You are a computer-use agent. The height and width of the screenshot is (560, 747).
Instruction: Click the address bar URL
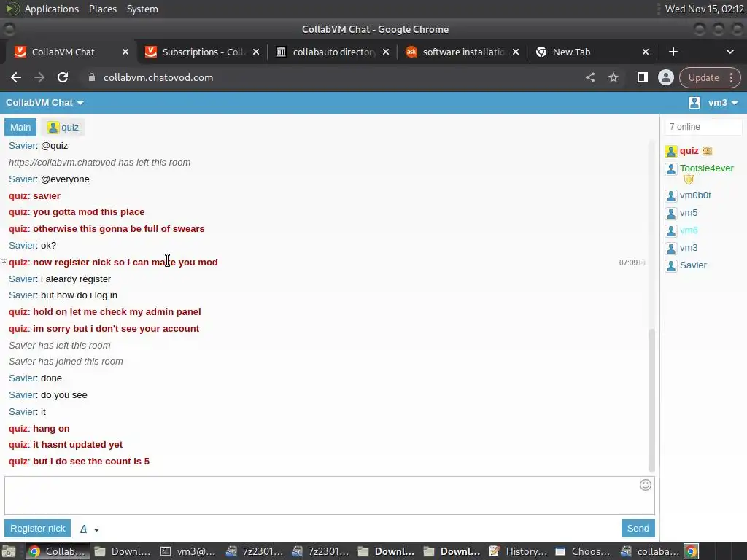[x=158, y=77]
